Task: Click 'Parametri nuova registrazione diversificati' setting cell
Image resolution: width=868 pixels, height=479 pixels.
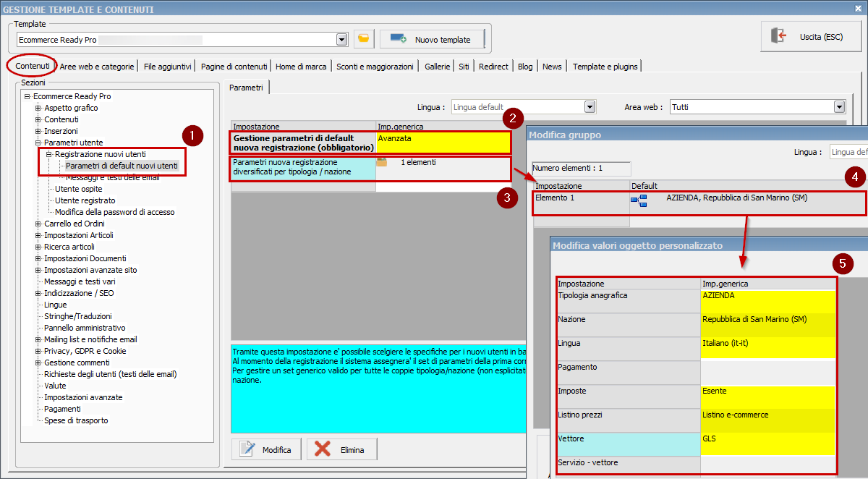Action: (303, 167)
